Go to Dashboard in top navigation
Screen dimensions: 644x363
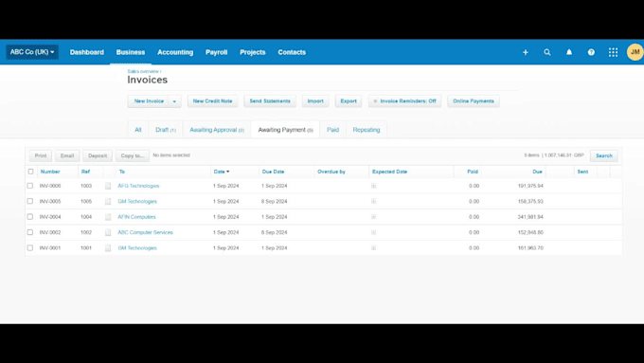click(x=87, y=52)
